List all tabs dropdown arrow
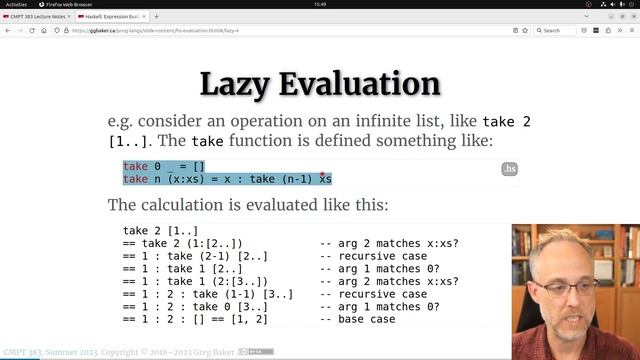Viewport: 640px width, 360px height. click(x=587, y=17)
